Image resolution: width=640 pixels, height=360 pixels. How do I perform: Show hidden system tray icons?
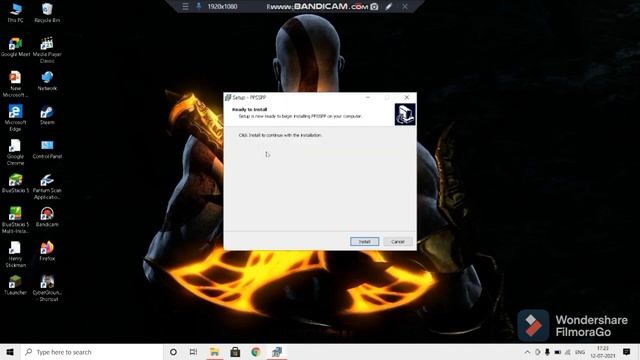point(527,352)
